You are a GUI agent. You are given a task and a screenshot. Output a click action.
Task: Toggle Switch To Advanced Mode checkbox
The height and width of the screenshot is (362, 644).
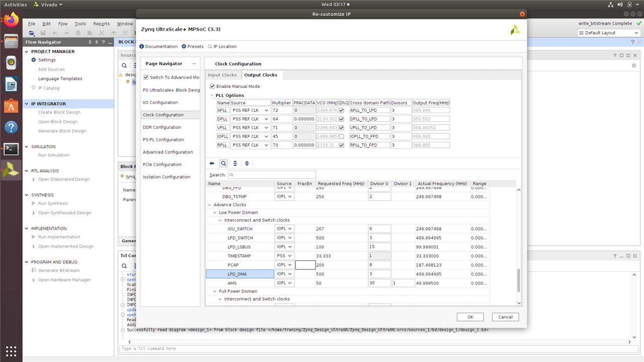pyautogui.click(x=146, y=77)
